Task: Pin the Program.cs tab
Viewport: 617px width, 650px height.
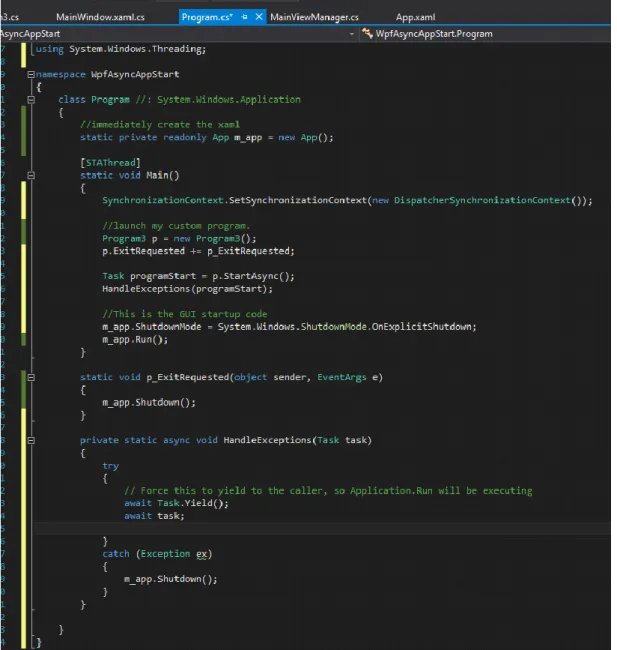Action: coord(245,17)
